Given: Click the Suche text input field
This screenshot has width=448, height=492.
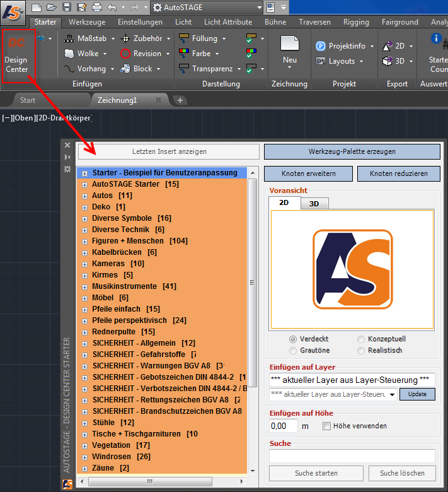Looking at the screenshot, I should point(352,455).
